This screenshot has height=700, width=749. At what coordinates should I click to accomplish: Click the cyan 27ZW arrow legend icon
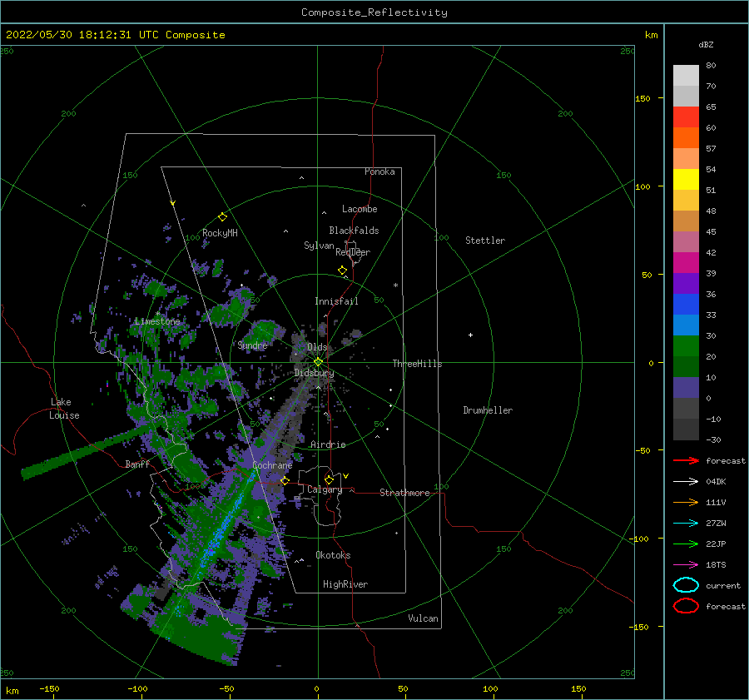(686, 524)
